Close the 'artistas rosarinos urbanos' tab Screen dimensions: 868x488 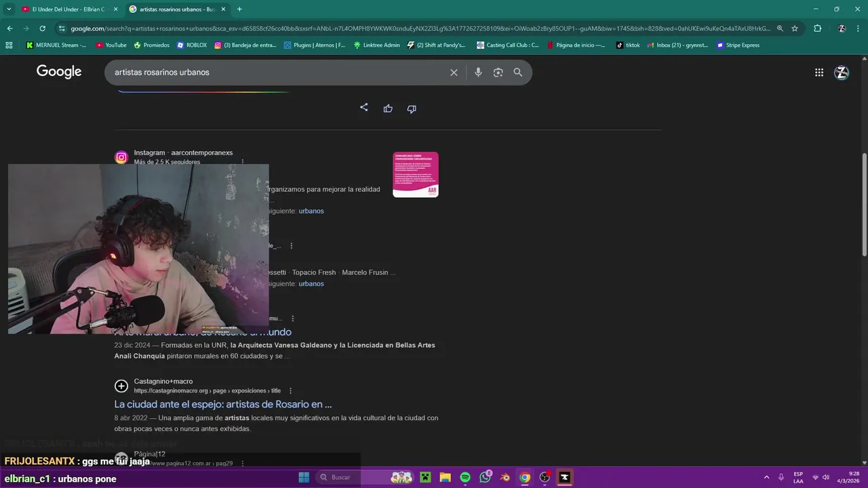[x=223, y=9]
